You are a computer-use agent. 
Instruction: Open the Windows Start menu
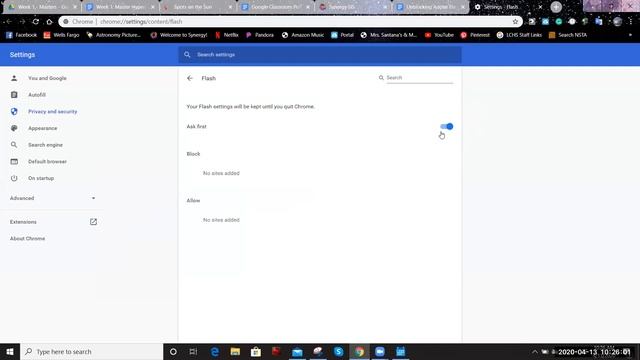tap(10, 351)
